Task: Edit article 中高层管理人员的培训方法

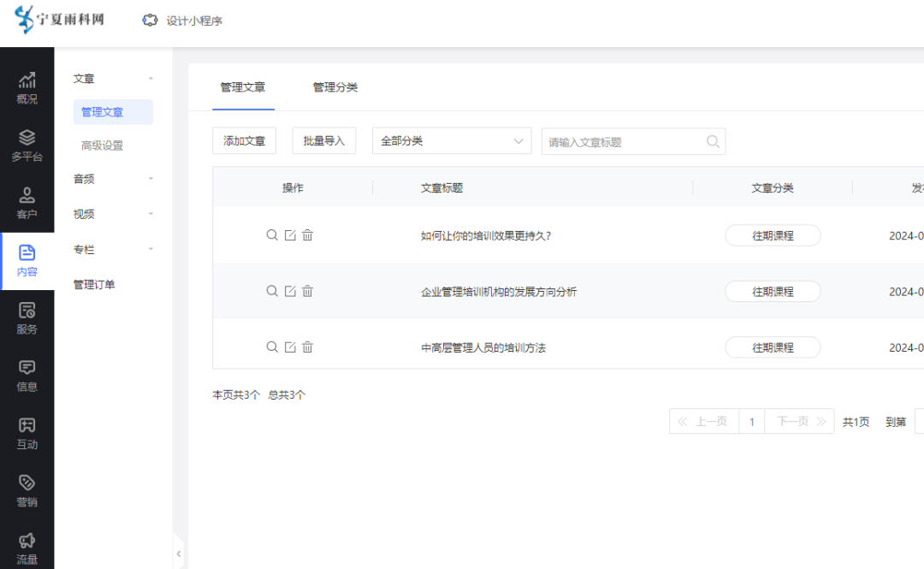Action: point(290,347)
